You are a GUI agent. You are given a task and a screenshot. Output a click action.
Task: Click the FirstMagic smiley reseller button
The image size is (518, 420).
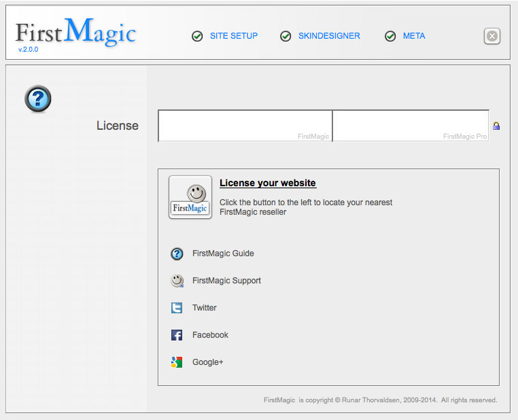coord(190,197)
